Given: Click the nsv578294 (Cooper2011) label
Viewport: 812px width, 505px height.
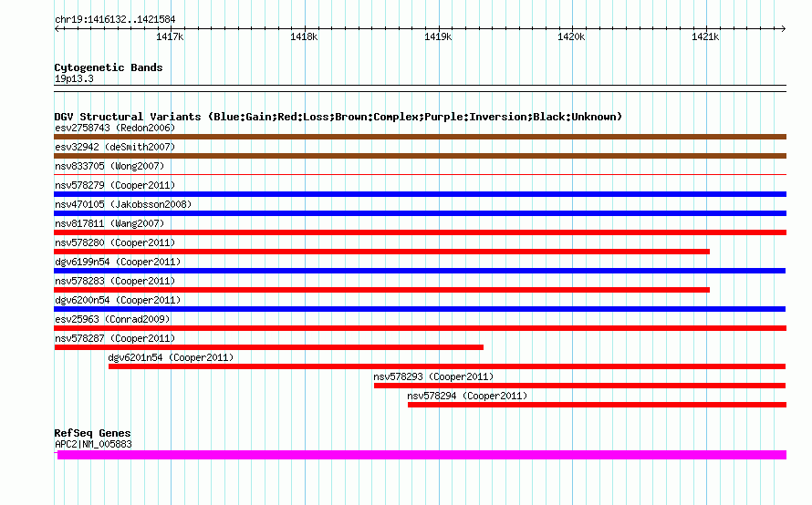Looking at the screenshot, I should click(467, 396).
